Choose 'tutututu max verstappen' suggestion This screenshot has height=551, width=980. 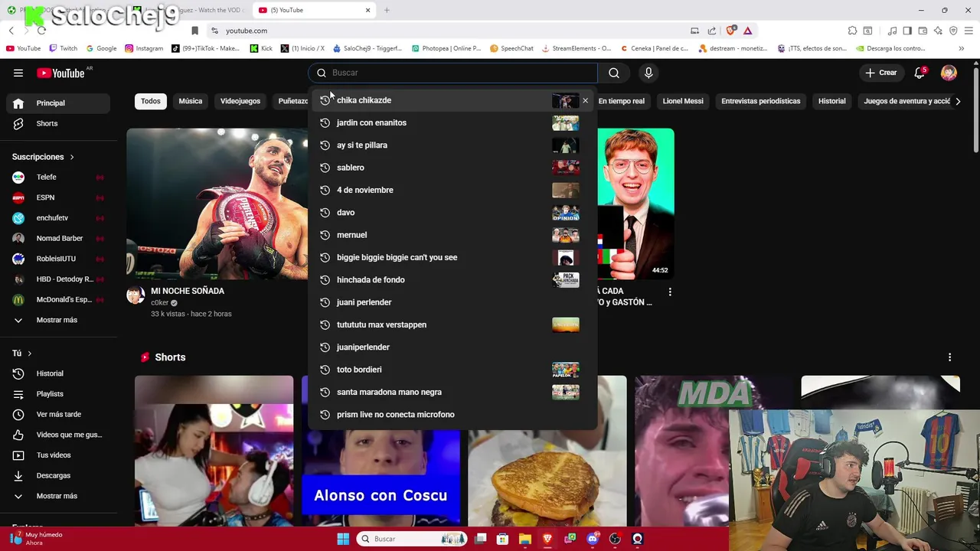click(x=452, y=324)
